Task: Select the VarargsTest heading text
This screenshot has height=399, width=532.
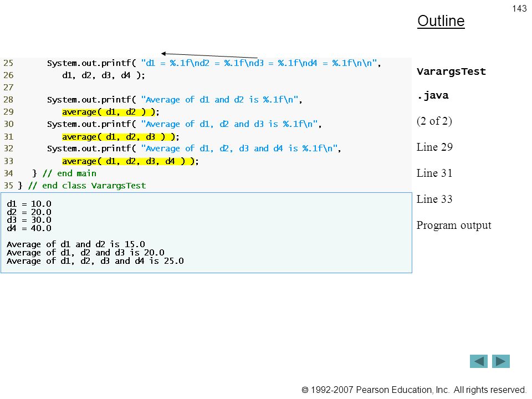Action: coord(451,71)
